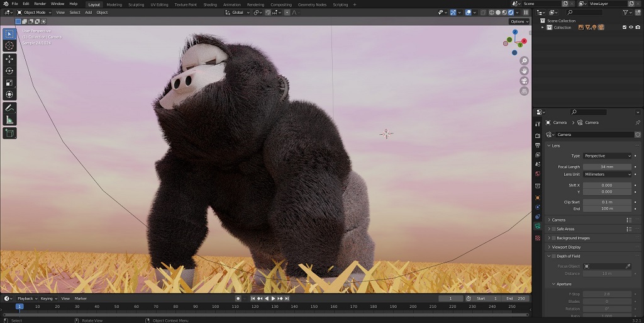Viewport: 644px width, 323px height.
Task: Enable the Safe Areas checkbox
Action: [x=553, y=229]
